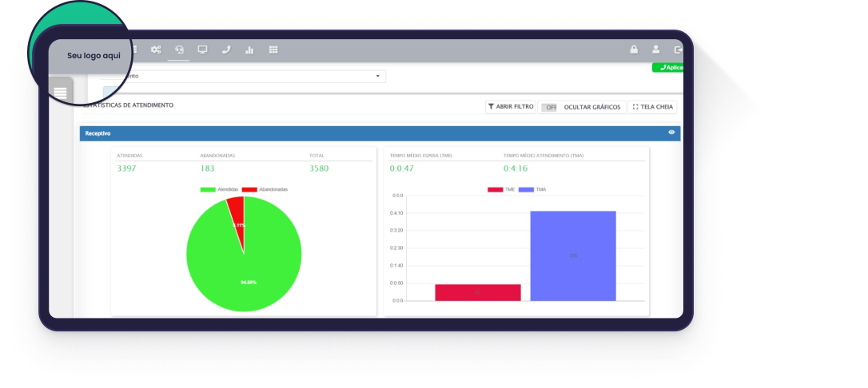This screenshot has width=868, height=388.
Task: Expand the dropdown selector arrow below navbar
Action: pos(377,76)
